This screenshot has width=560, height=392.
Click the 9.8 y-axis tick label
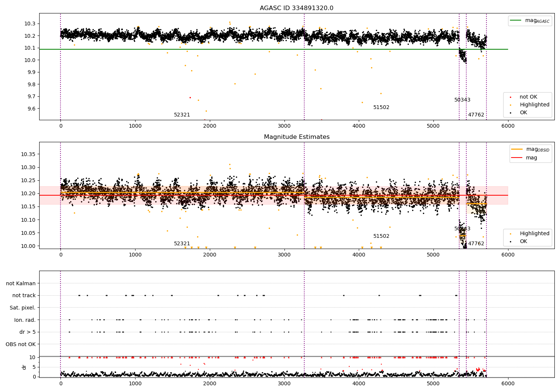pos(31,84)
